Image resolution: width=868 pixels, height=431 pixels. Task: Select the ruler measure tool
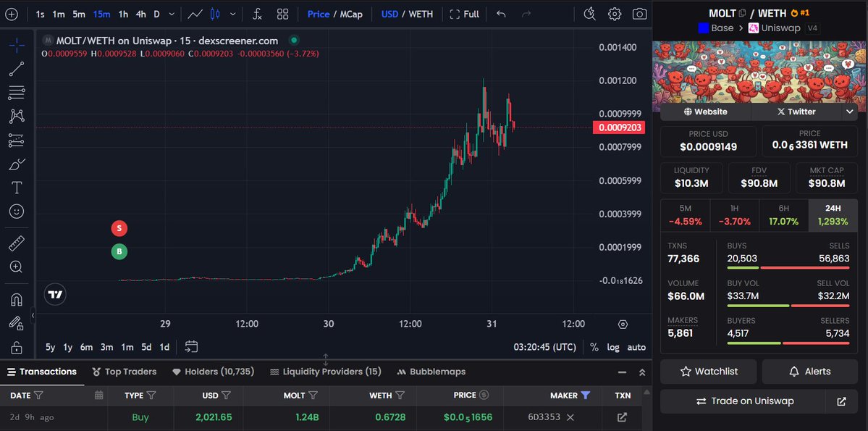point(17,243)
